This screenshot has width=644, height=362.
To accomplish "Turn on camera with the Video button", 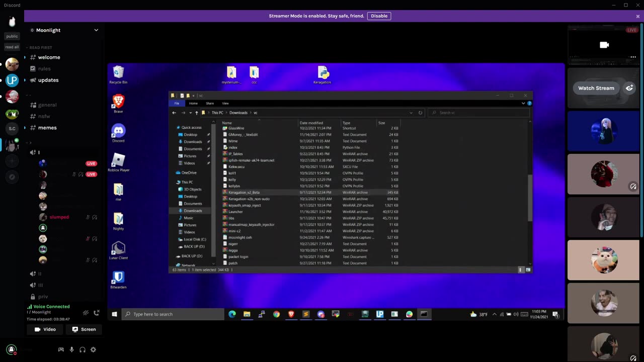I will coord(45,329).
